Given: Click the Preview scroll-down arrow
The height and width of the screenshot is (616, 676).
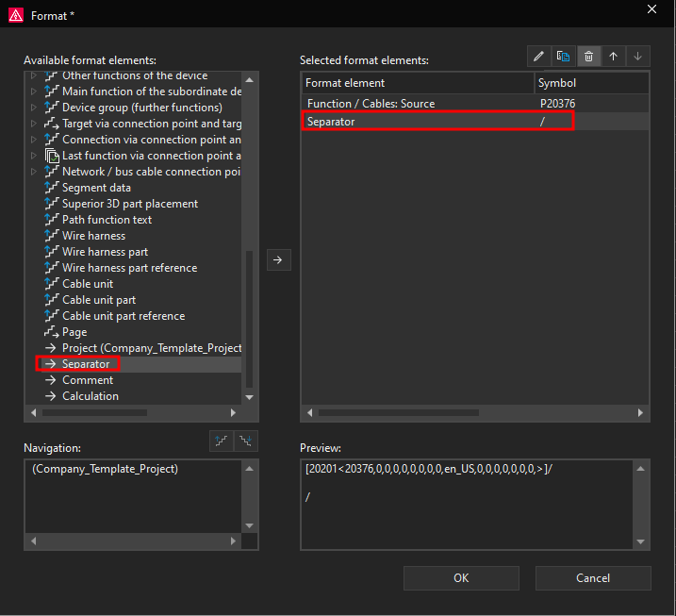Looking at the screenshot, I should point(641,541).
